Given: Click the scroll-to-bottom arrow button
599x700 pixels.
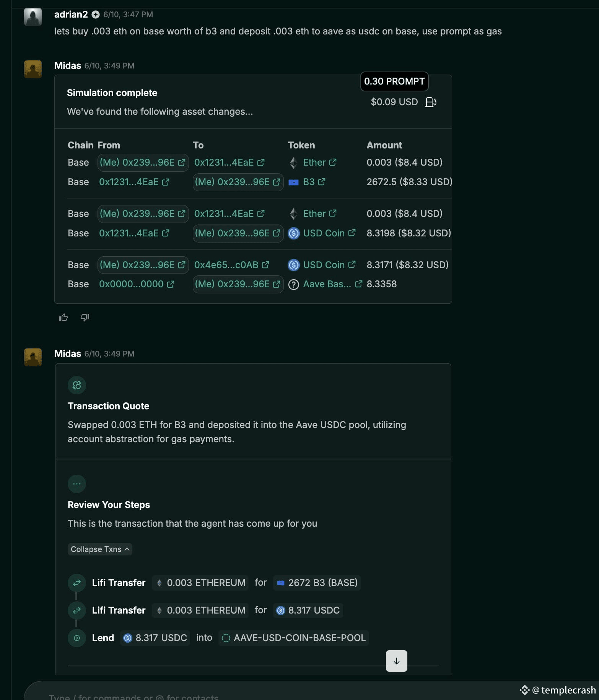Looking at the screenshot, I should point(397,661).
